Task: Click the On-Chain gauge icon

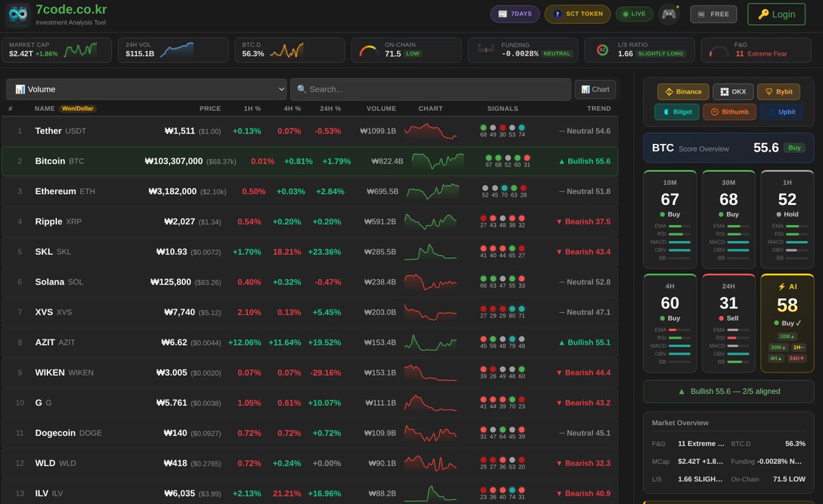Action: (369, 51)
